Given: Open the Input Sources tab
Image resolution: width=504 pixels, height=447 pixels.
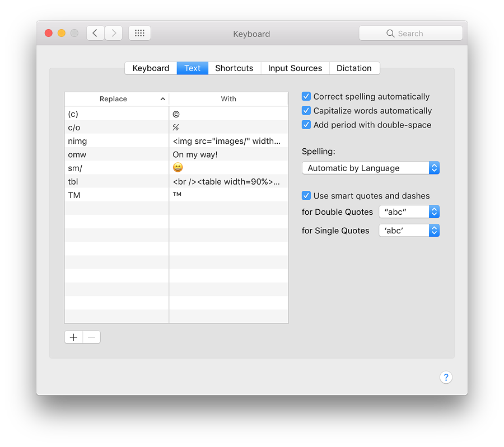Looking at the screenshot, I should tap(295, 68).
